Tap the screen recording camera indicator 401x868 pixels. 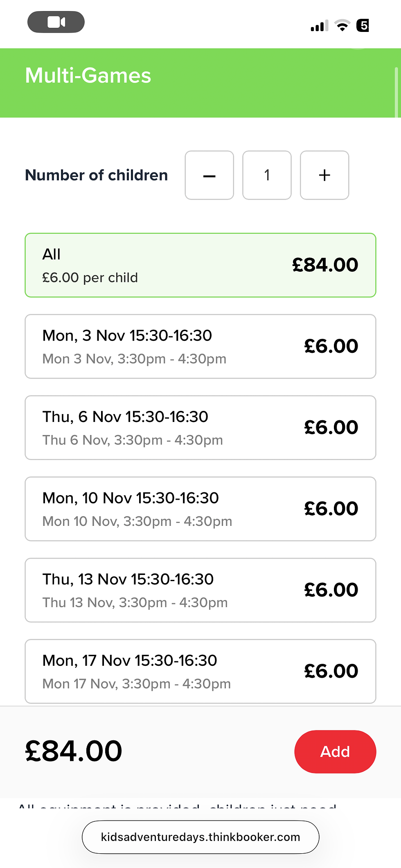tap(56, 22)
